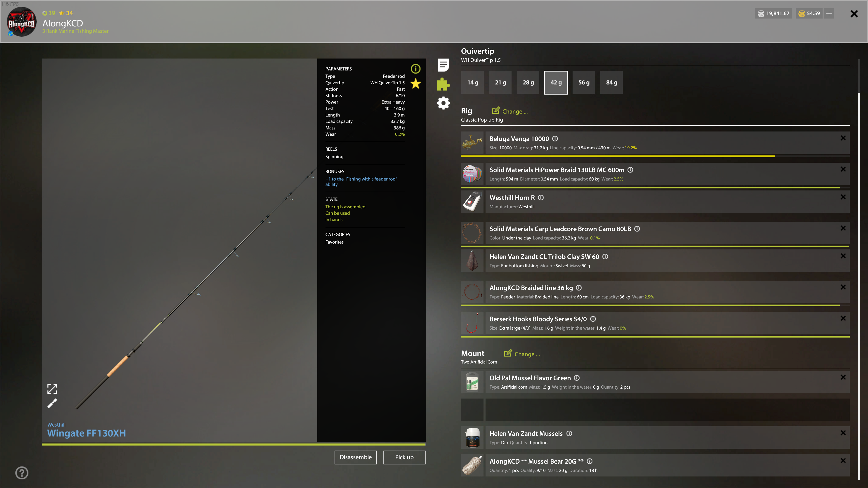
Task: Show info for HiPower Braid 130LB line
Action: (630, 170)
